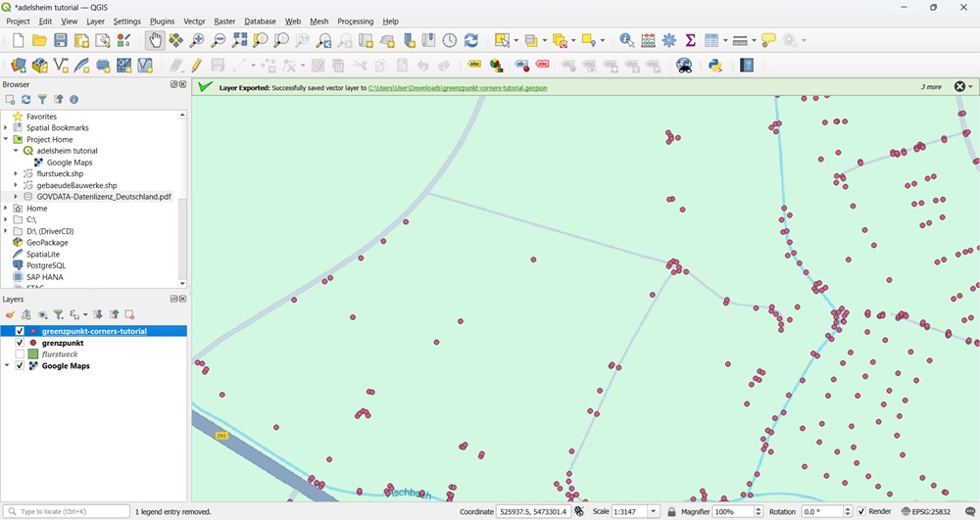980x520 pixels.
Task: Toggle the Render checkbox
Action: (x=862, y=511)
